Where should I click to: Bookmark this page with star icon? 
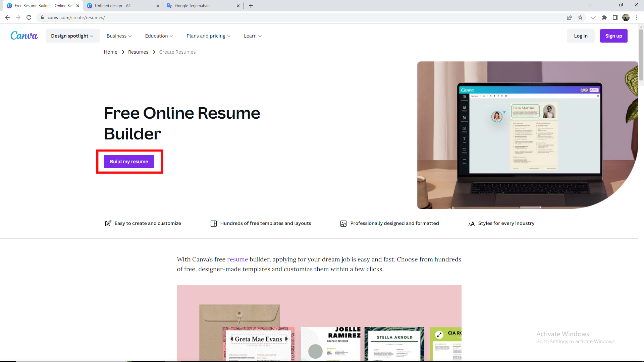[x=580, y=17]
